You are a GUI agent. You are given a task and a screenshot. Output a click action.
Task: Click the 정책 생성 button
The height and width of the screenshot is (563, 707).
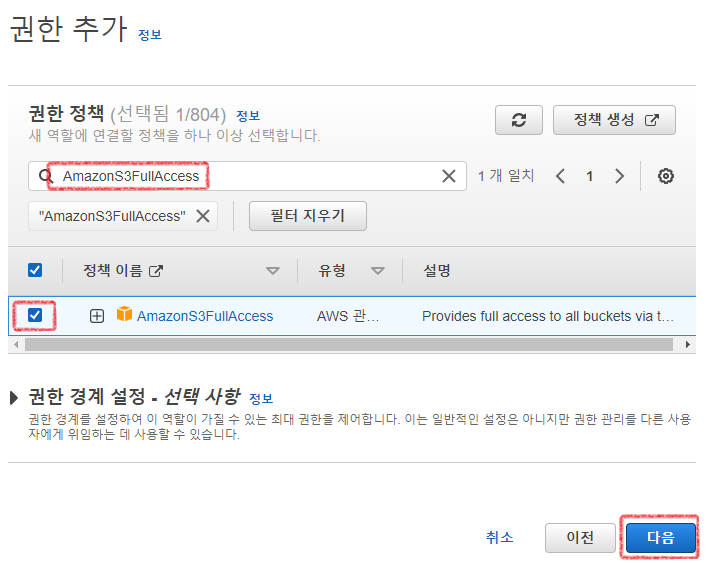click(x=614, y=120)
